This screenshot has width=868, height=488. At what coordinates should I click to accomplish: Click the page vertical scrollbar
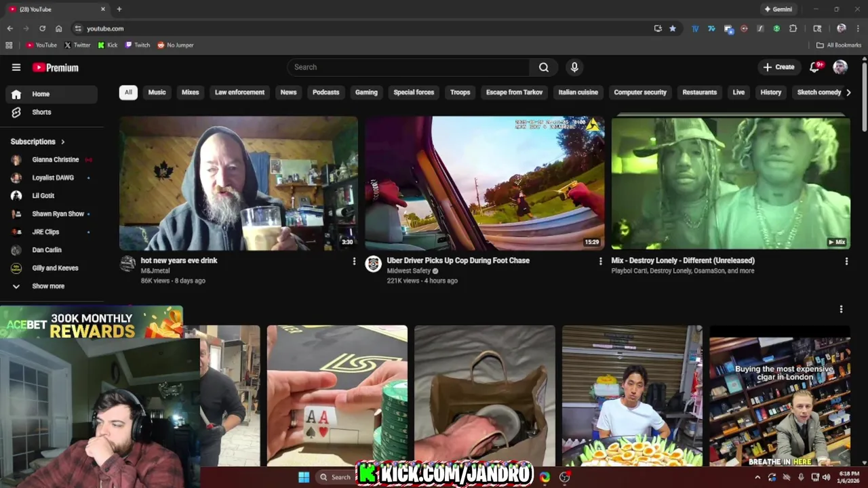[864, 96]
